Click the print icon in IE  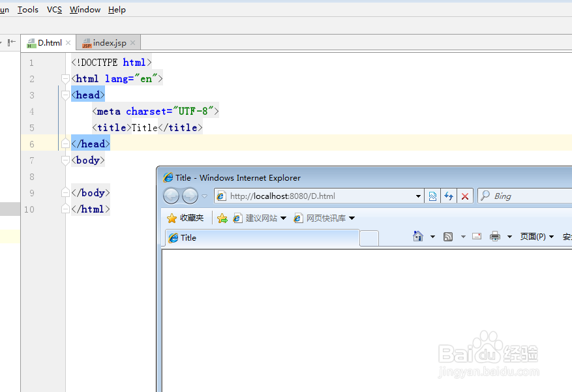pyautogui.click(x=495, y=236)
